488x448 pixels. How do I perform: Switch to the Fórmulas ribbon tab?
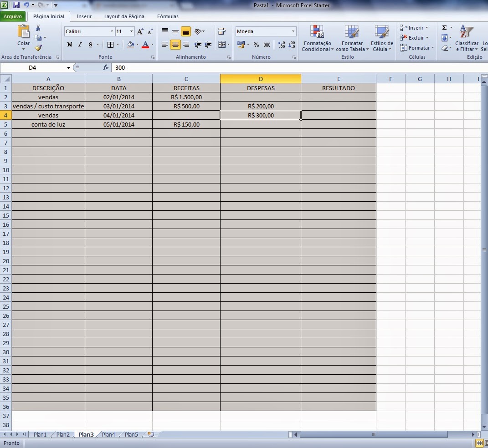click(168, 16)
